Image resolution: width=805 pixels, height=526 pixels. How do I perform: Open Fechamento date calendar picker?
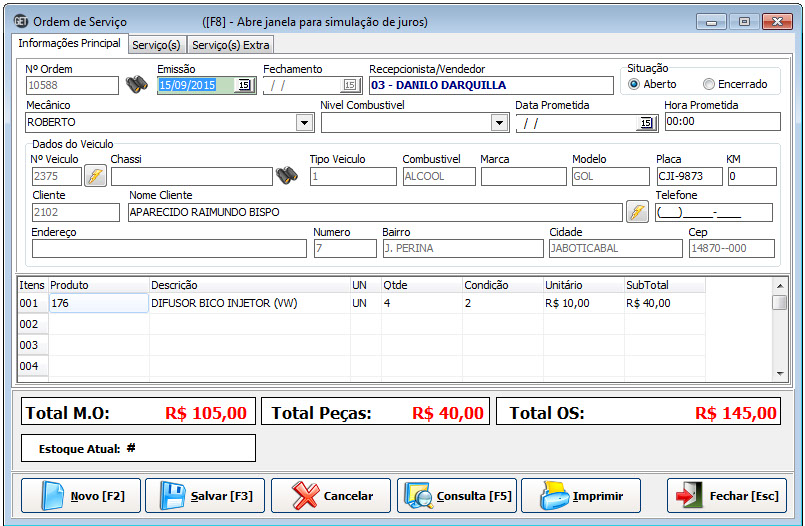tap(350, 86)
